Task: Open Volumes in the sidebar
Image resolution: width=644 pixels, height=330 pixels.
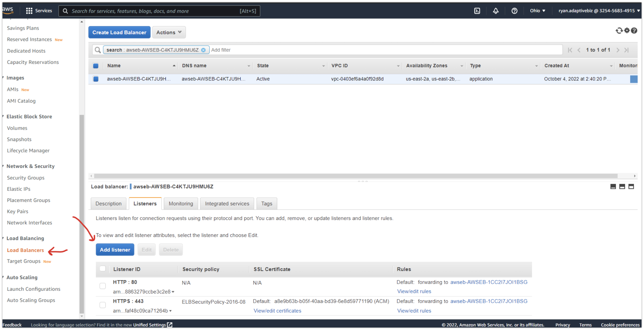Action: (17, 128)
